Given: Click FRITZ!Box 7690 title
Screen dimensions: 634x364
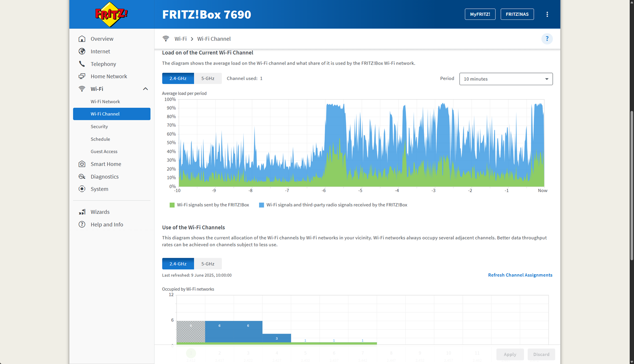Looking at the screenshot, I should [x=206, y=14].
